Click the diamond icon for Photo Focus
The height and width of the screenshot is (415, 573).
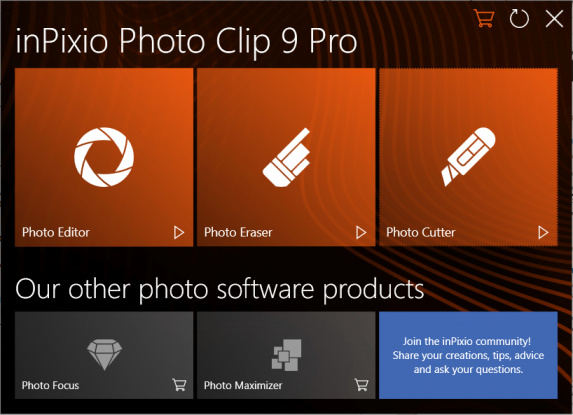(x=105, y=355)
